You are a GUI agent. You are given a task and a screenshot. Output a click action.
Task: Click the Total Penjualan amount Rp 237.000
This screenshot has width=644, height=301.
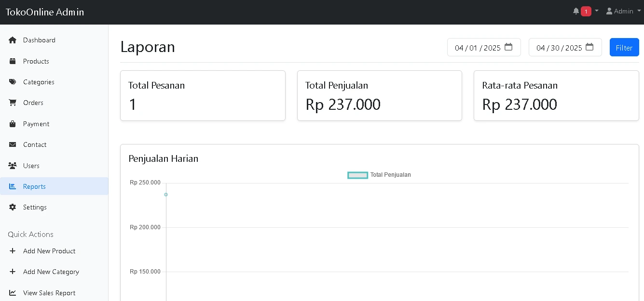pyautogui.click(x=343, y=105)
